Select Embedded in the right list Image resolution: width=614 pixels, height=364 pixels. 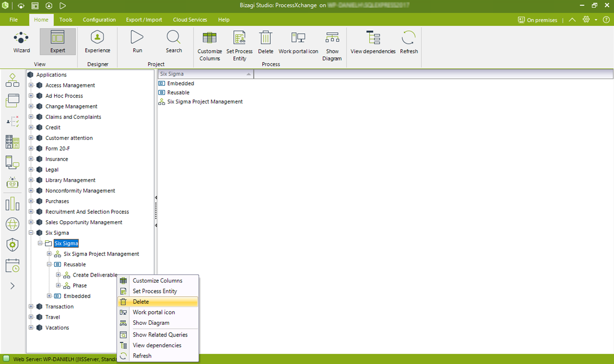180,83
